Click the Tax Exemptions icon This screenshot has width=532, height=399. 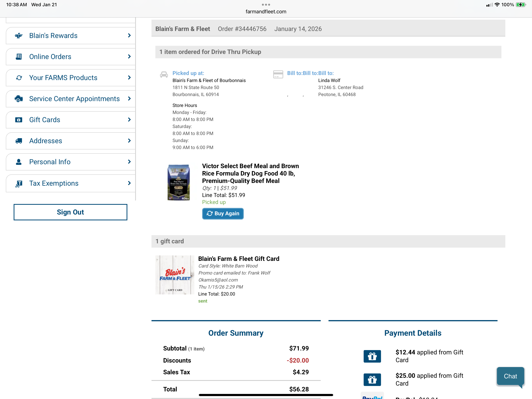(18, 184)
